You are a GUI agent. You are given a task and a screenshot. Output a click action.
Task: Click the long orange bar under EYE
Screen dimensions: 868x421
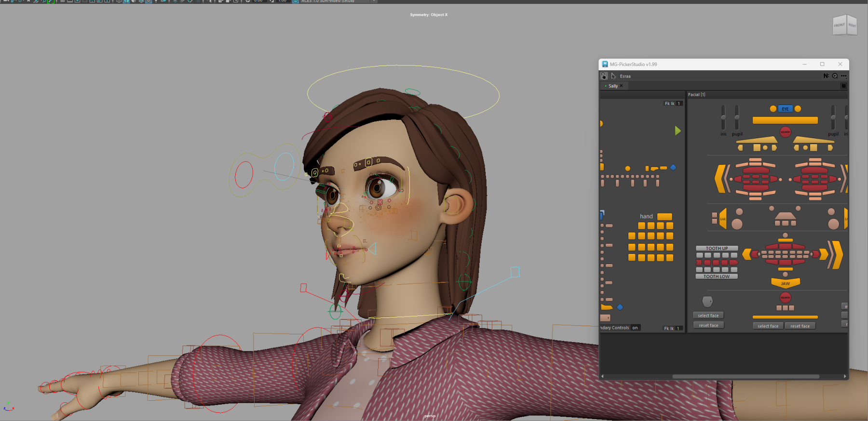tap(785, 120)
